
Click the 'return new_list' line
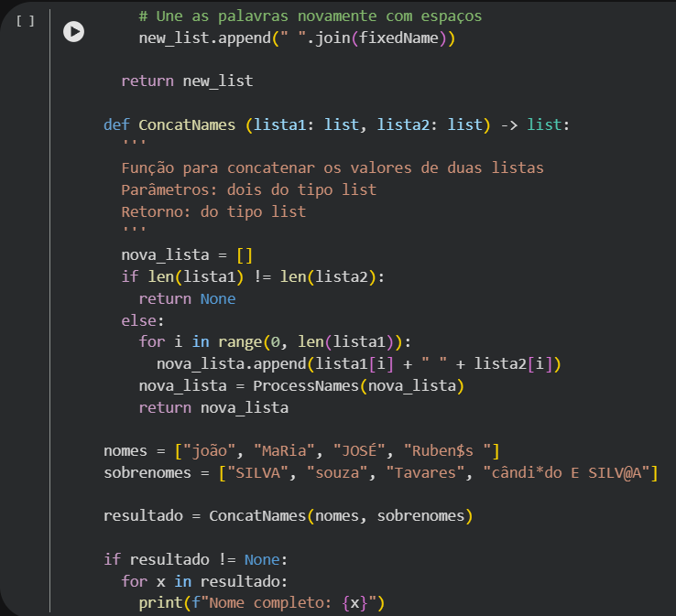[187, 81]
